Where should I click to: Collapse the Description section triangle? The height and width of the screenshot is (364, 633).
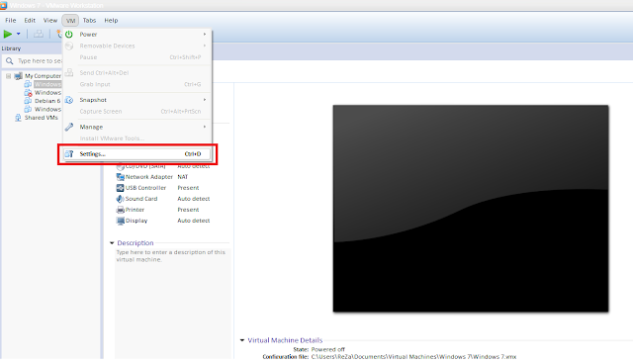(112, 243)
